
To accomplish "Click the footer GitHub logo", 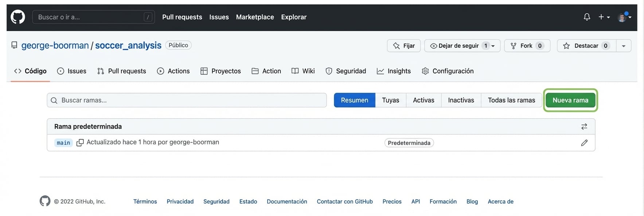I will (45, 201).
